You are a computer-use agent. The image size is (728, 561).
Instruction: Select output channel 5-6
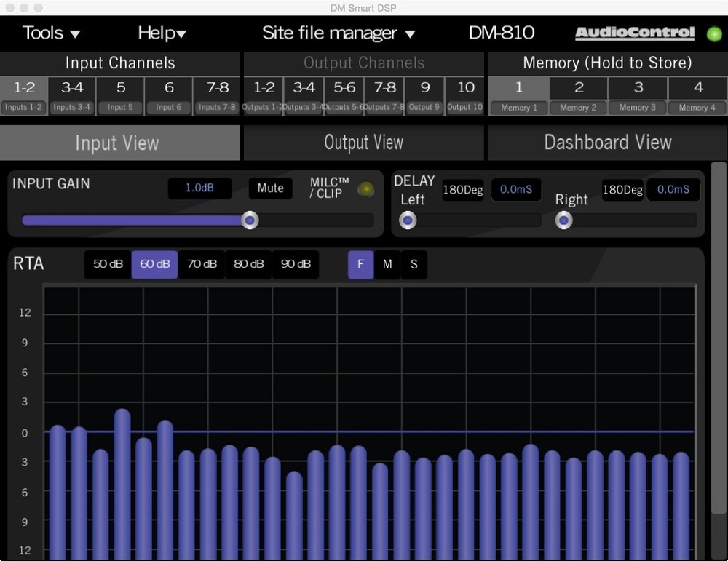click(x=344, y=96)
